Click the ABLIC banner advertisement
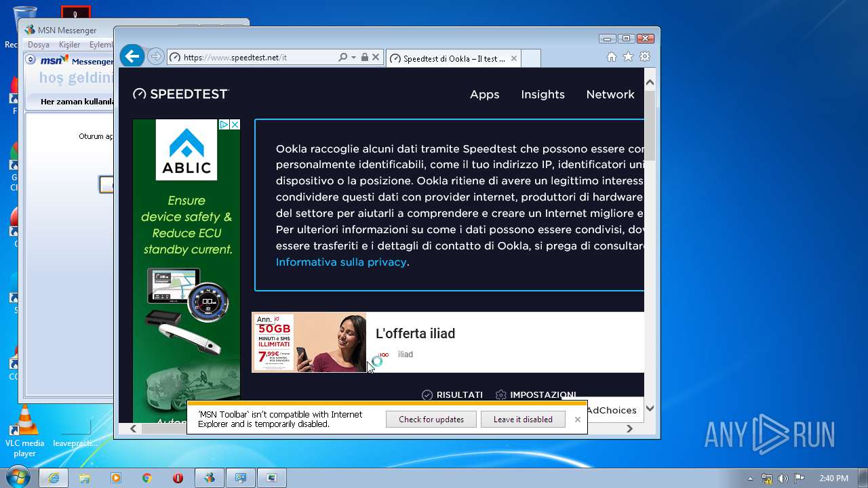This screenshot has width=868, height=488. point(186,271)
